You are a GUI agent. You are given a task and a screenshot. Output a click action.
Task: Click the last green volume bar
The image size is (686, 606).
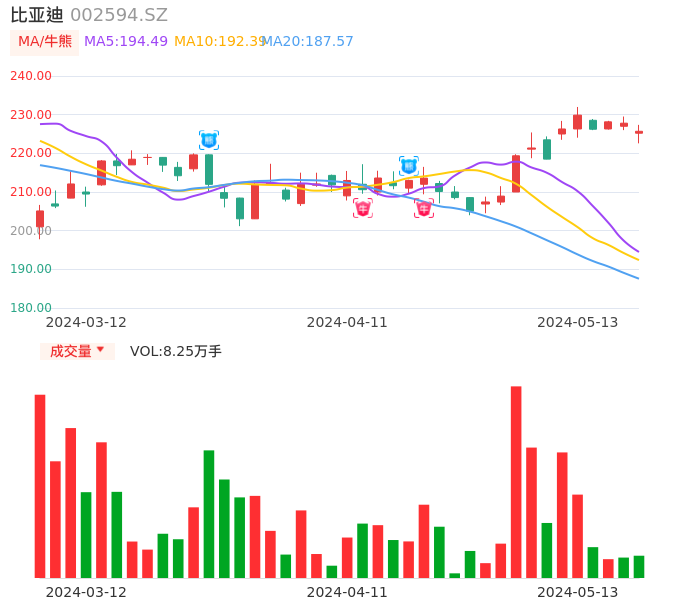click(639, 567)
